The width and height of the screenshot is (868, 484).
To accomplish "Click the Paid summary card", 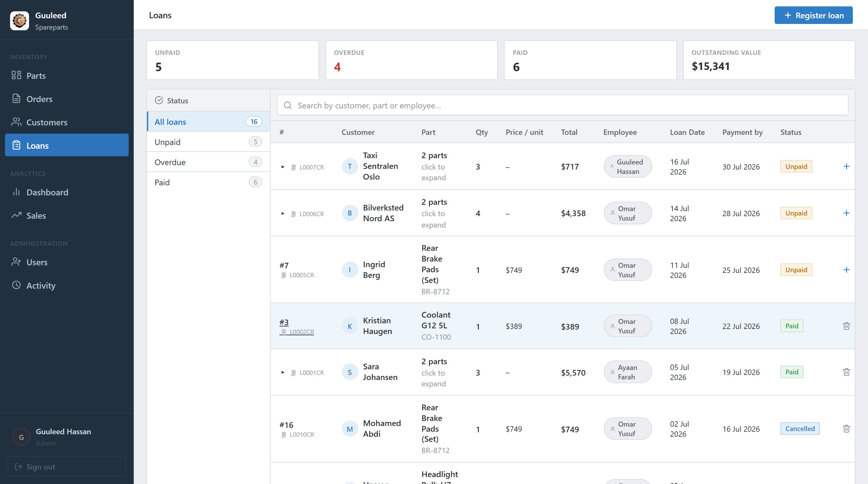I will [x=590, y=60].
